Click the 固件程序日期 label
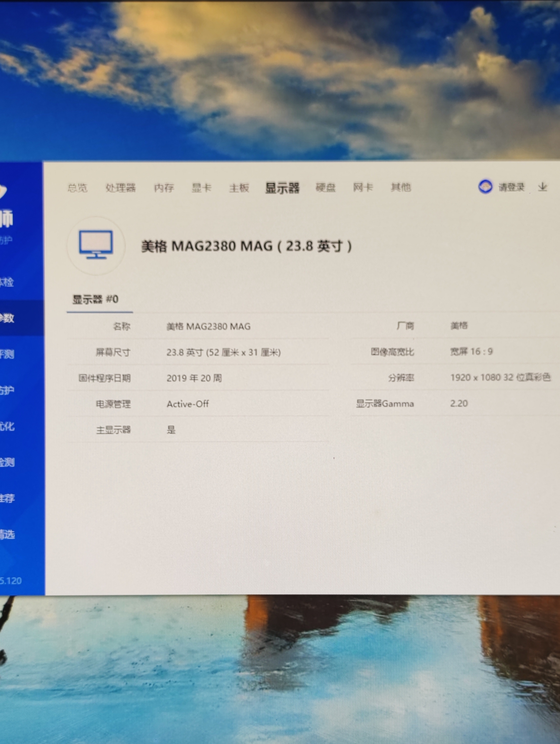Viewport: 560px width, 744px height. coord(105,378)
